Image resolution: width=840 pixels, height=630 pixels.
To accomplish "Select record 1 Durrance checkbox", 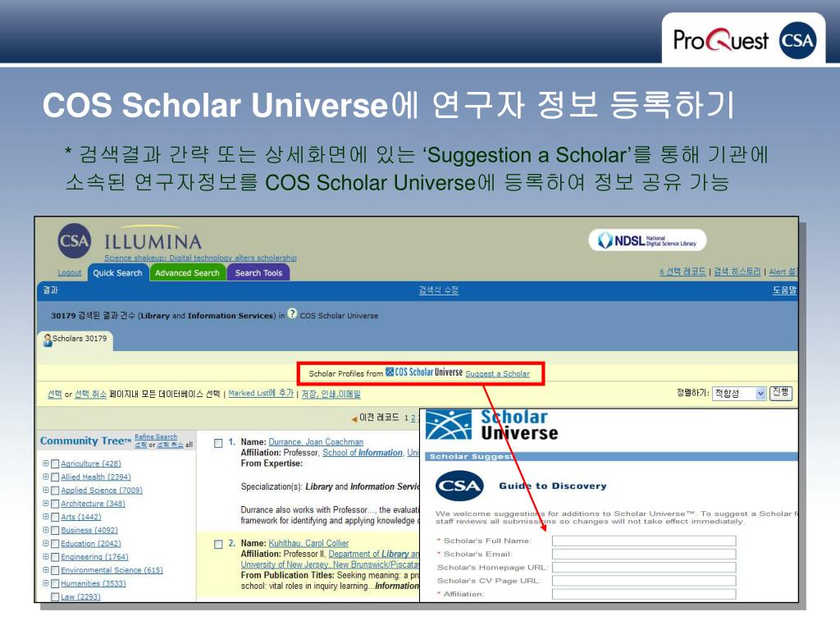I will click(218, 443).
